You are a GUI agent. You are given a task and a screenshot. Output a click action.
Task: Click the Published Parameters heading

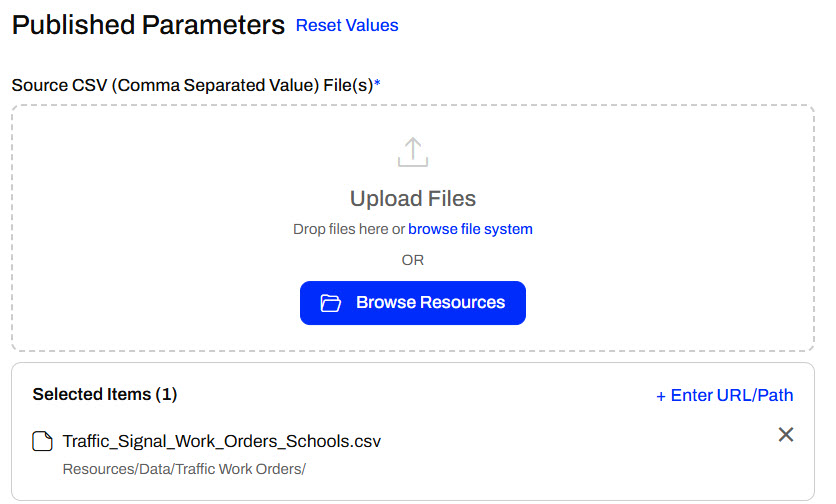[148, 25]
